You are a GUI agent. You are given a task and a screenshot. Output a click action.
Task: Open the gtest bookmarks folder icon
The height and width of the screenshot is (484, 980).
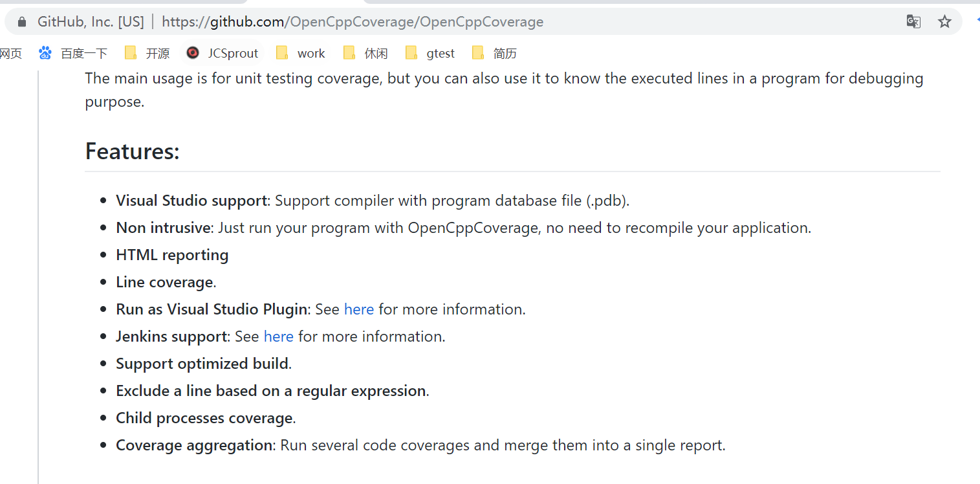click(412, 52)
